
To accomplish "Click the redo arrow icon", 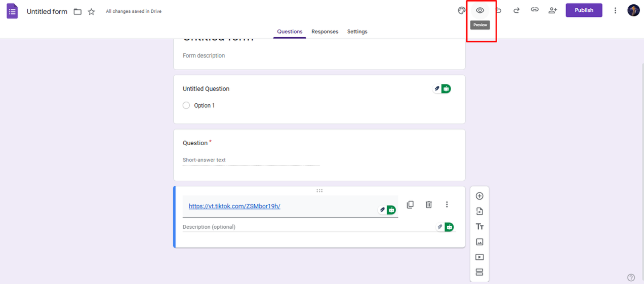I will pyautogui.click(x=516, y=11).
